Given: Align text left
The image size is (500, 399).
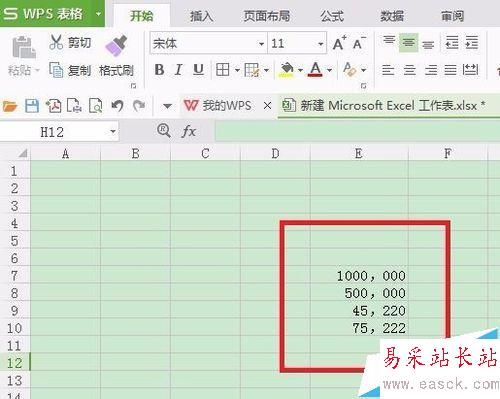Looking at the screenshot, I should tap(388, 70).
